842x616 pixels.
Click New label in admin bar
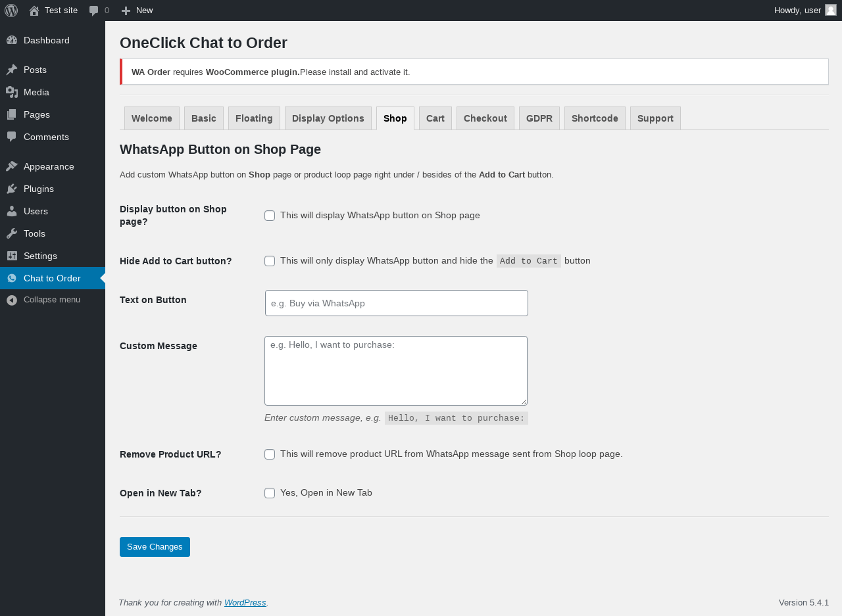(145, 10)
